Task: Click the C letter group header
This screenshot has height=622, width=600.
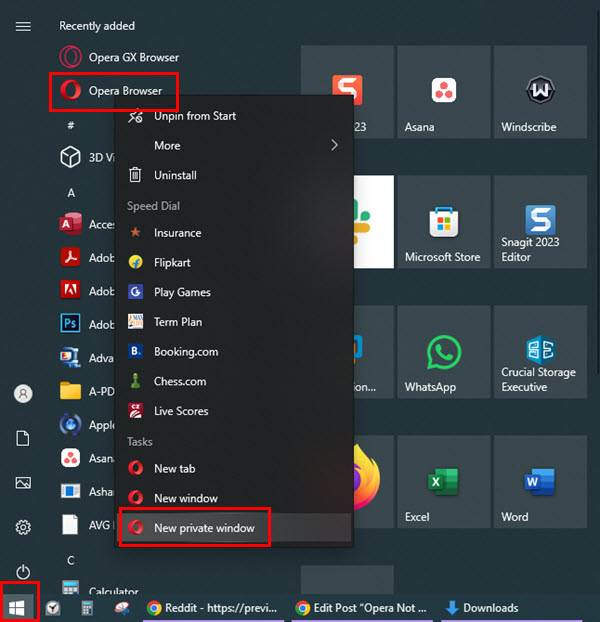Action: 71,560
